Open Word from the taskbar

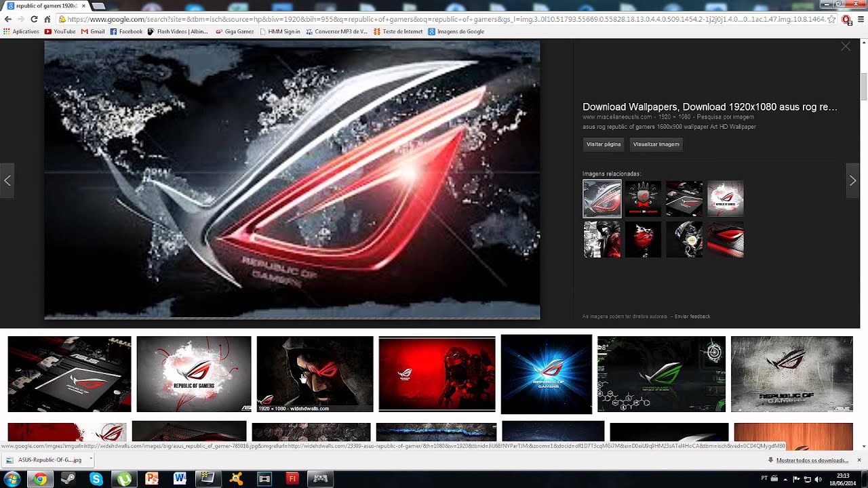pos(180,479)
